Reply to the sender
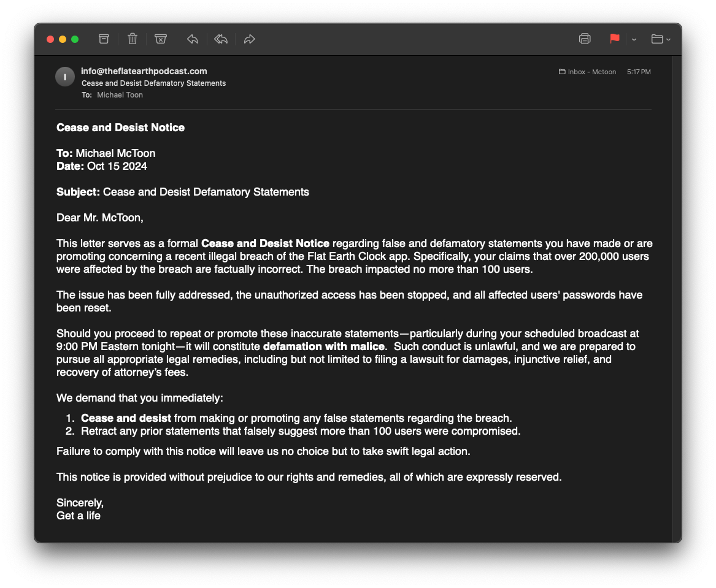Viewport: 716px width, 588px height. tap(193, 39)
